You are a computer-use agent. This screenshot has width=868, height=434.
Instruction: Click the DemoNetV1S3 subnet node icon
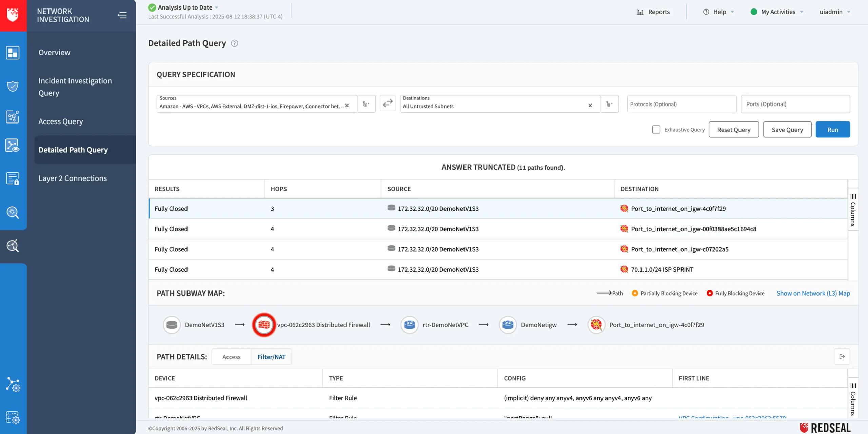click(x=172, y=325)
